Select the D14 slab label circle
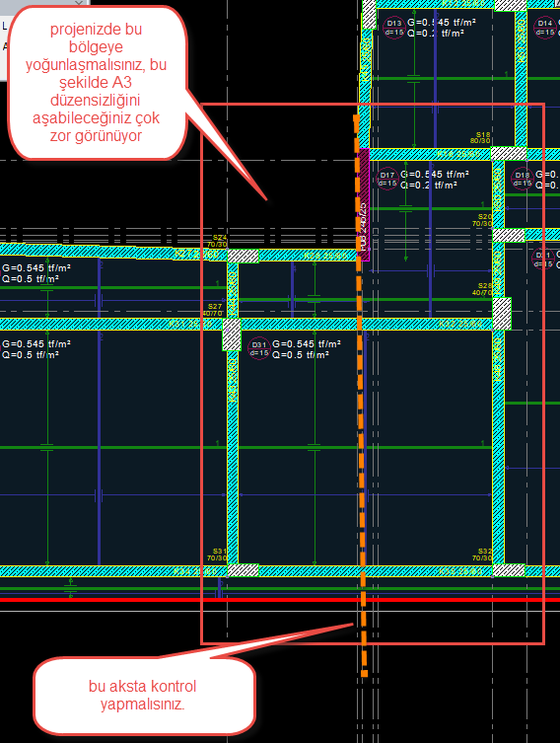Viewport: 560px width, 743px height. 544,28
